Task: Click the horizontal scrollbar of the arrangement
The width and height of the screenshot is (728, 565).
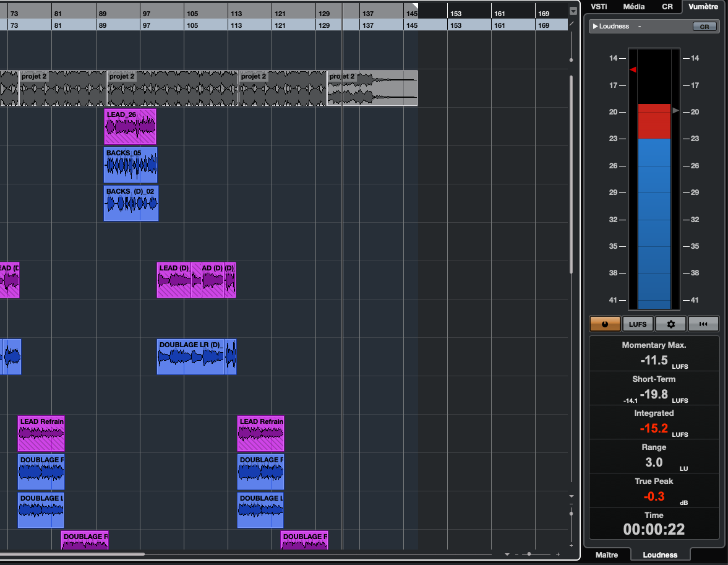Action: click(x=72, y=554)
